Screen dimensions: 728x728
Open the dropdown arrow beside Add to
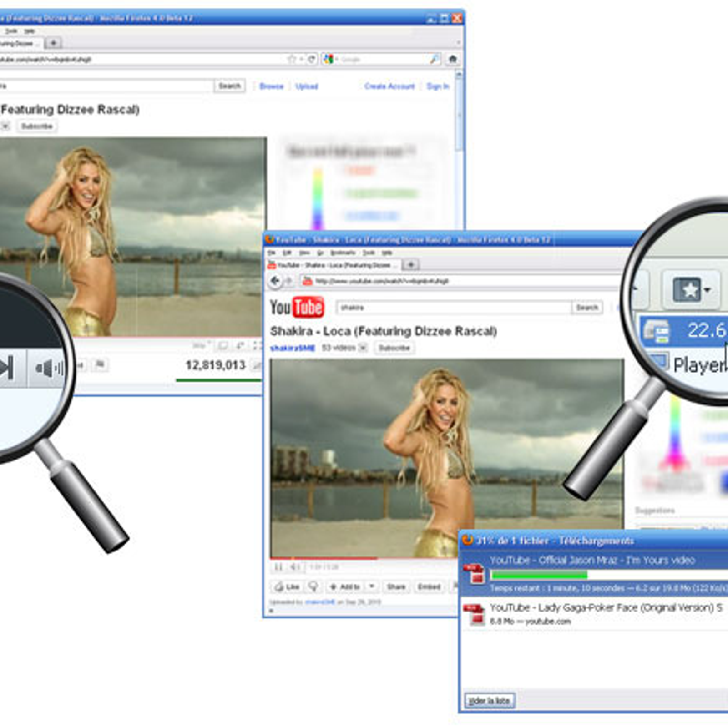tap(372, 586)
